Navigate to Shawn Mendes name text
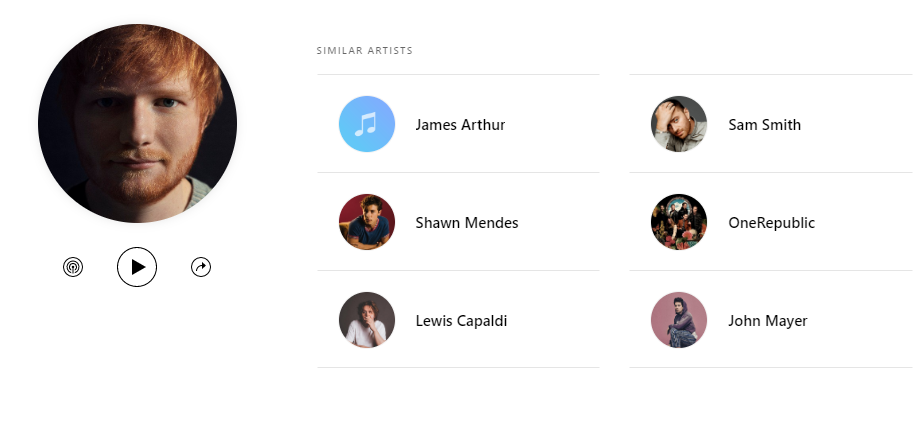Image resolution: width=922 pixels, height=423 pixels. pyautogui.click(x=467, y=223)
